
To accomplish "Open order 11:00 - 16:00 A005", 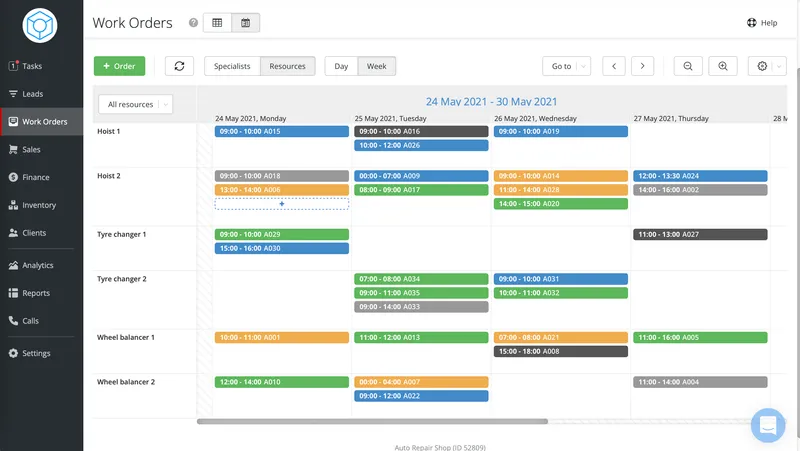I will [700, 337].
